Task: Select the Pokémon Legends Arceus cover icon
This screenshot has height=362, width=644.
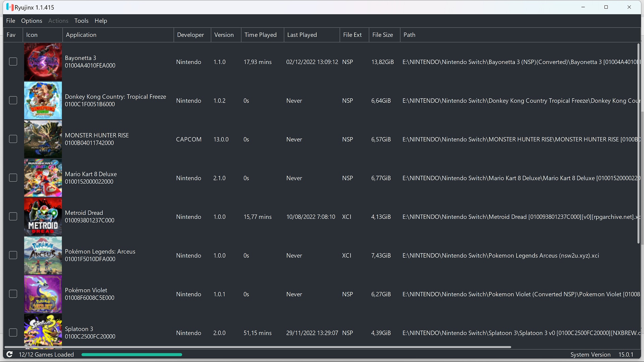Action: click(x=43, y=255)
